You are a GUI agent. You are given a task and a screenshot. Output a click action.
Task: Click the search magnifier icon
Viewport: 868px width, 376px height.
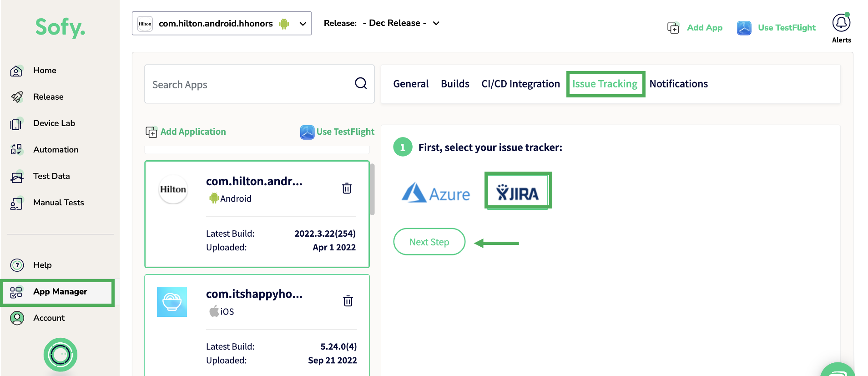361,83
